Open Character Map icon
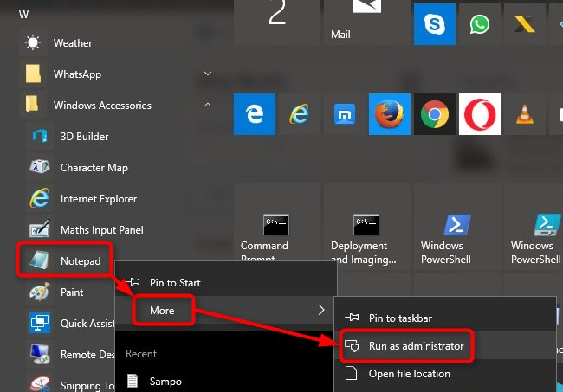The width and height of the screenshot is (563, 392). coord(40,167)
